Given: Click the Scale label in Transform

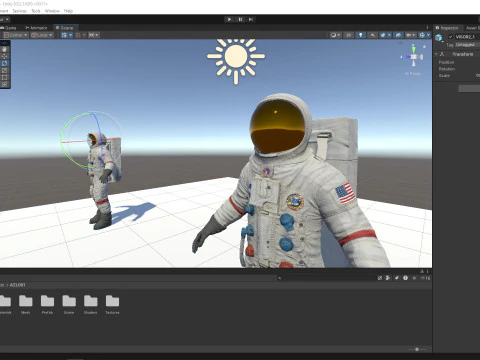Looking at the screenshot, I should 444,76.
